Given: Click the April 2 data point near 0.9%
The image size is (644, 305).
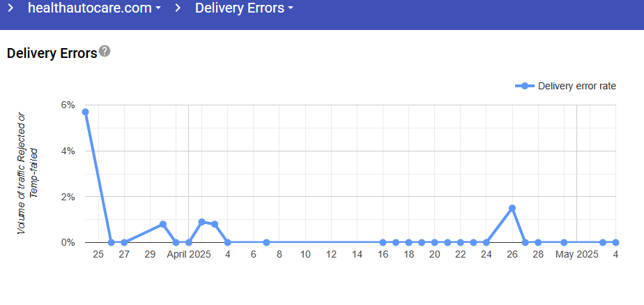Looking at the screenshot, I should tap(201, 222).
